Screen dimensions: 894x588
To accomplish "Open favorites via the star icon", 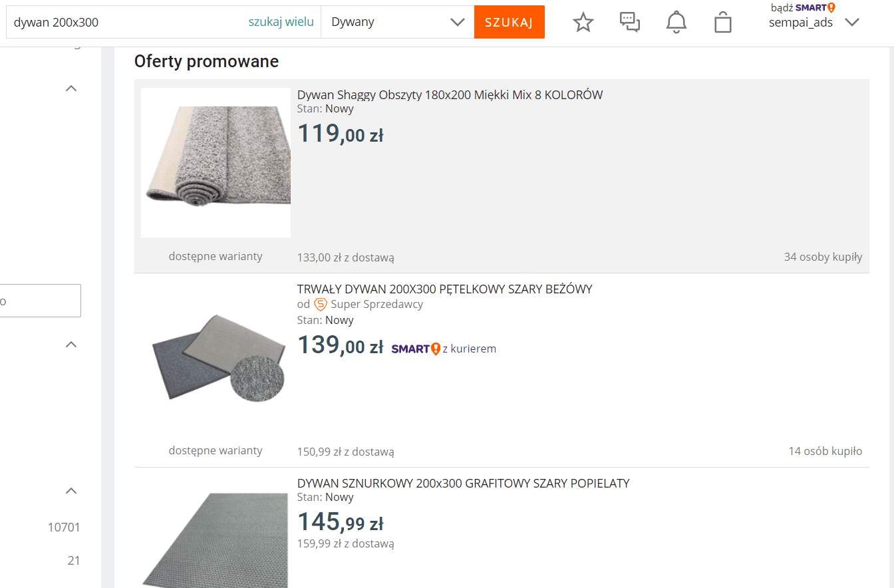I will click(583, 22).
